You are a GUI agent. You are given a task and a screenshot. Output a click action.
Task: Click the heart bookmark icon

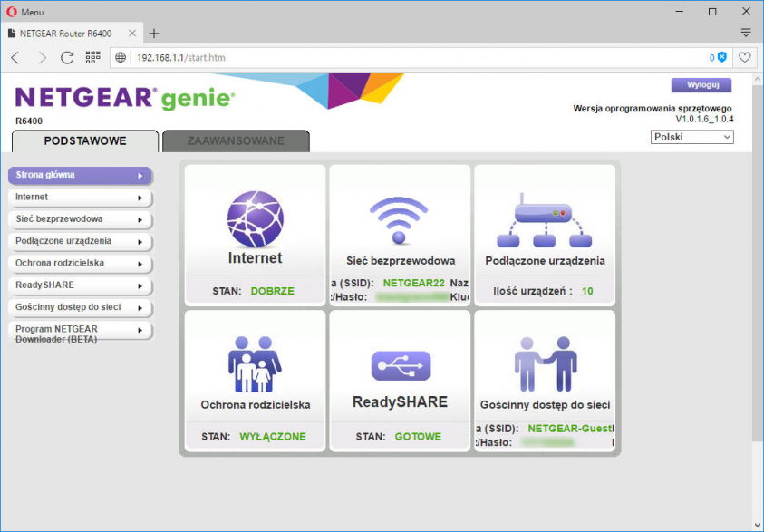point(743,56)
